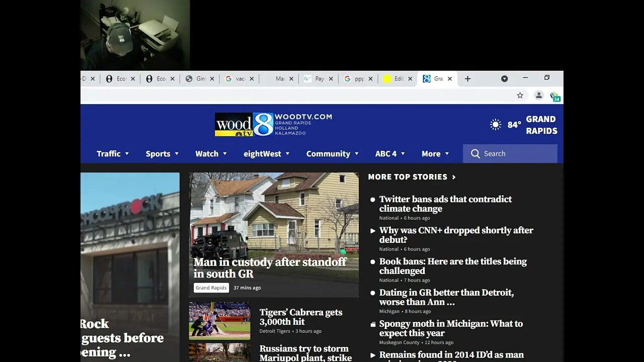Open Man in custody after standoff headline
The width and height of the screenshot is (644, 362).
(x=270, y=268)
